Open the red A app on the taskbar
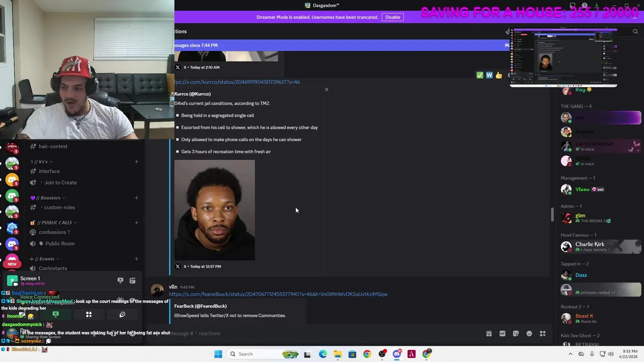Image resolution: width=644 pixels, height=362 pixels. pos(412,354)
